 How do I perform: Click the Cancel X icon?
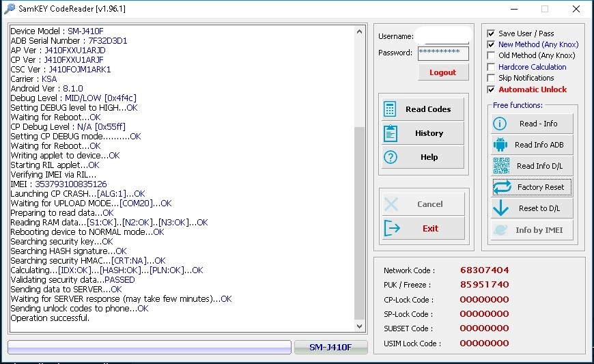(391, 204)
